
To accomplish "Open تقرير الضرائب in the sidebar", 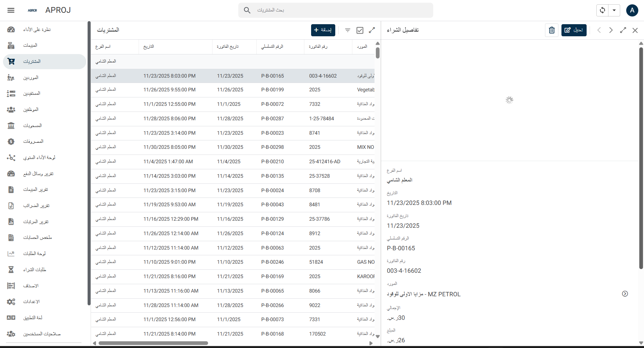I will point(36,206).
